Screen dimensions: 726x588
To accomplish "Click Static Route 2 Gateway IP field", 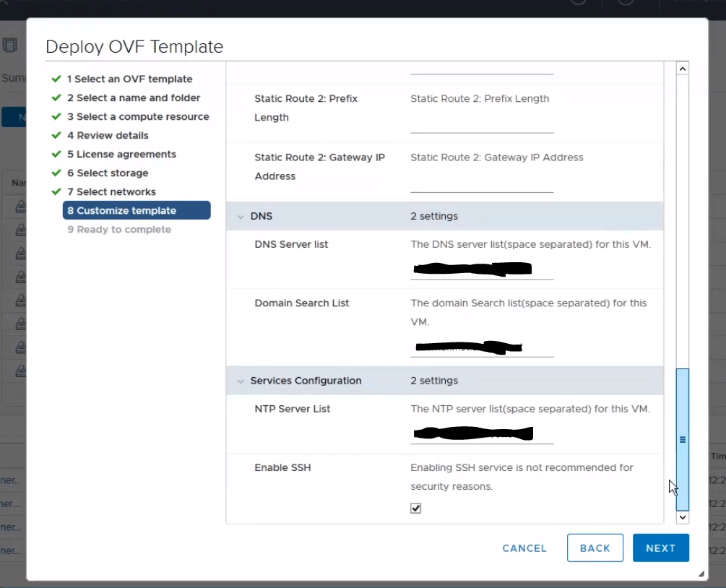I will 481,183.
